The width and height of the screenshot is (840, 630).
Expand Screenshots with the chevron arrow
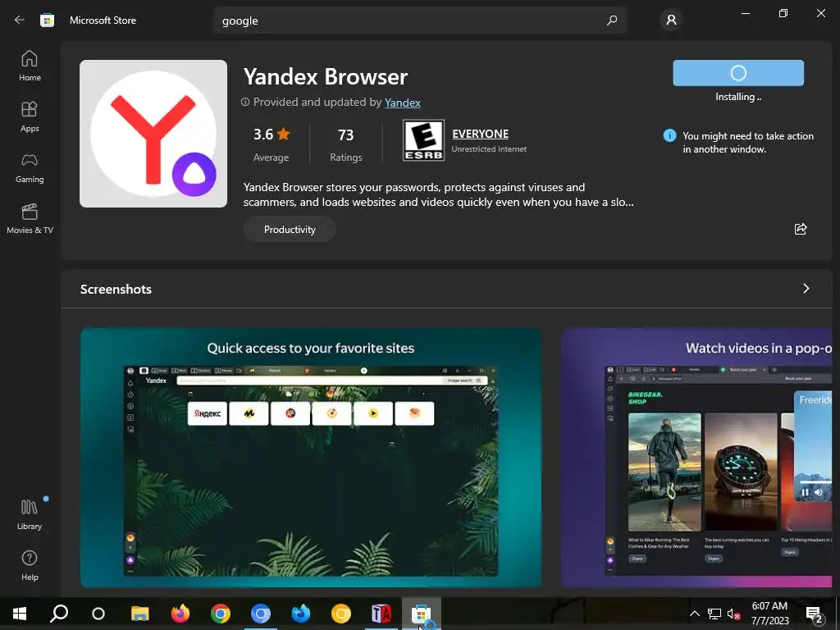(x=806, y=289)
